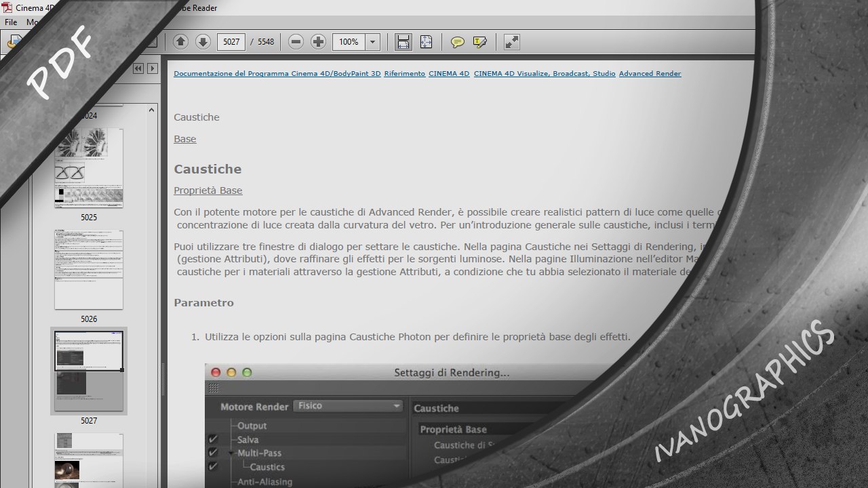Image resolution: width=868 pixels, height=488 pixels.
Task: Toggle the Multi-Pass checkbox in render settings
Action: pos(213,453)
